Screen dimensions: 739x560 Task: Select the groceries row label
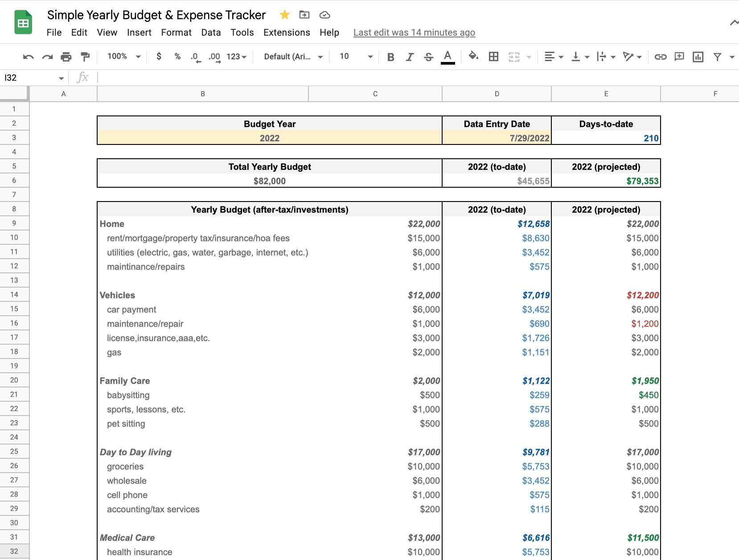point(125,466)
